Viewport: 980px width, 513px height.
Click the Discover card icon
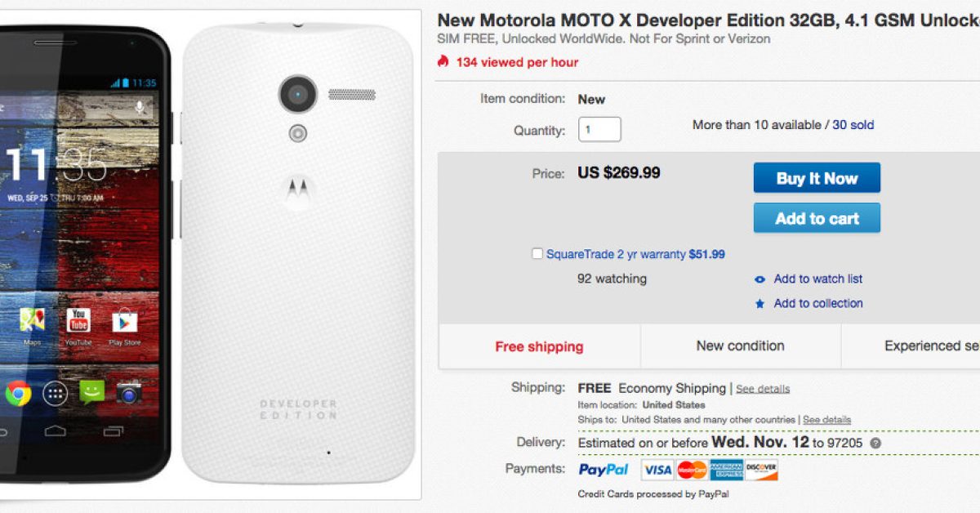tap(761, 470)
